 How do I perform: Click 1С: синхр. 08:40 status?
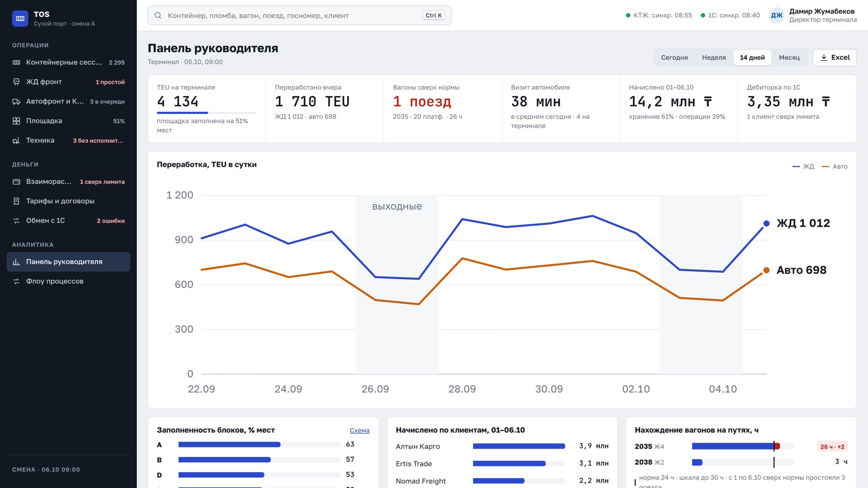[730, 16]
